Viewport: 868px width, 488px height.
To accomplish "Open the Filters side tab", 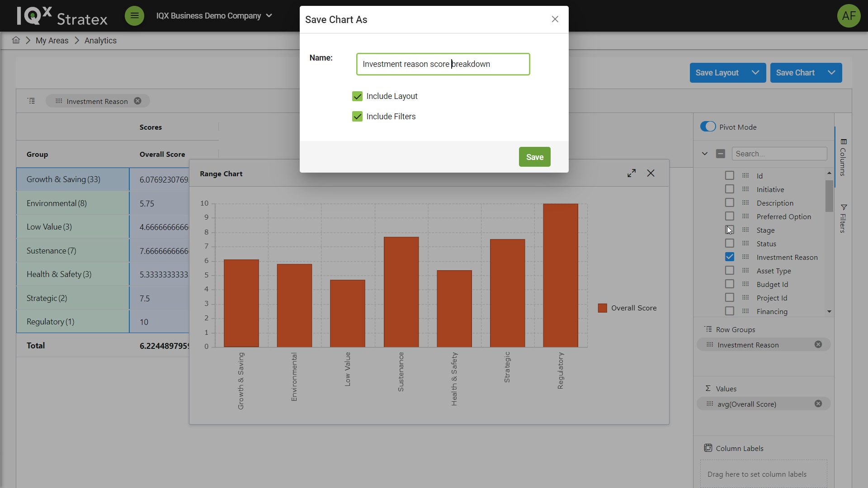I will (843, 219).
